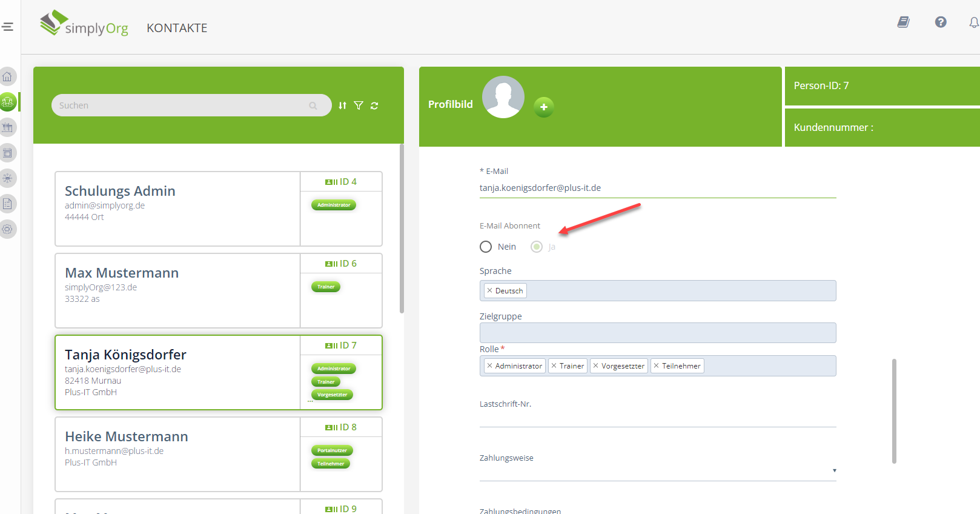Go to Home in sidebar
The height and width of the screenshot is (514, 980).
pos(7,77)
